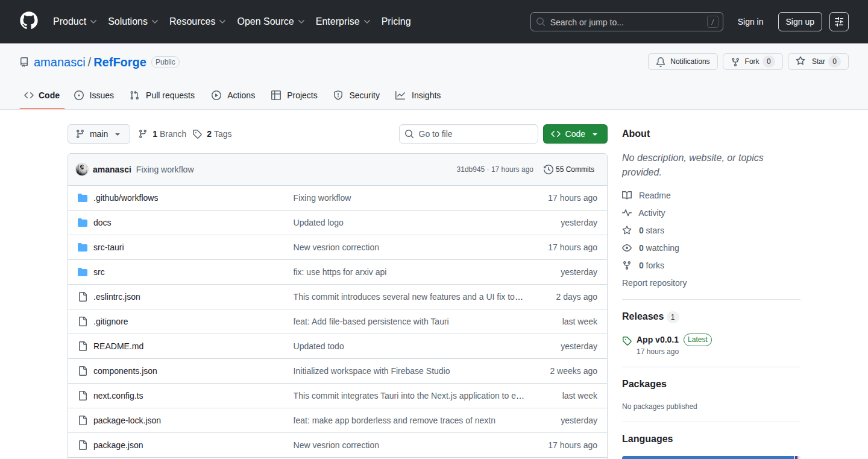Click the bell icon in Notifications button
The width and height of the screenshot is (868, 459).
coord(661,62)
